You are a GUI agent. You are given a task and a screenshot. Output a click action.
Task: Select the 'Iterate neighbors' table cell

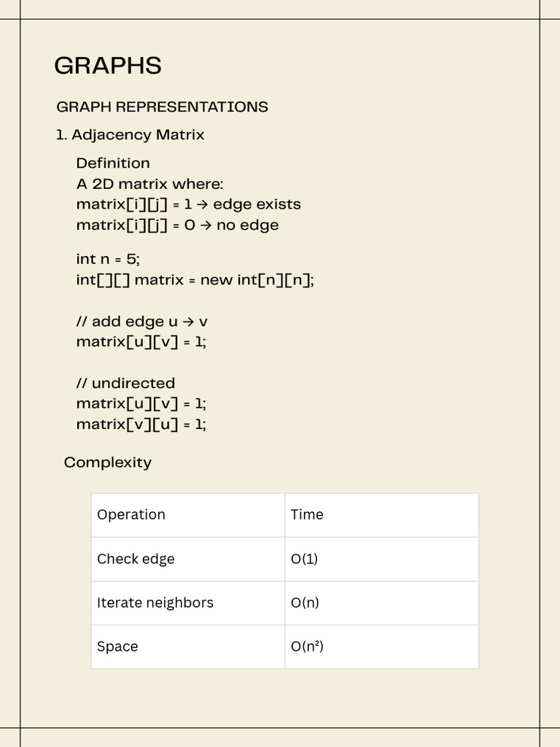(188, 603)
